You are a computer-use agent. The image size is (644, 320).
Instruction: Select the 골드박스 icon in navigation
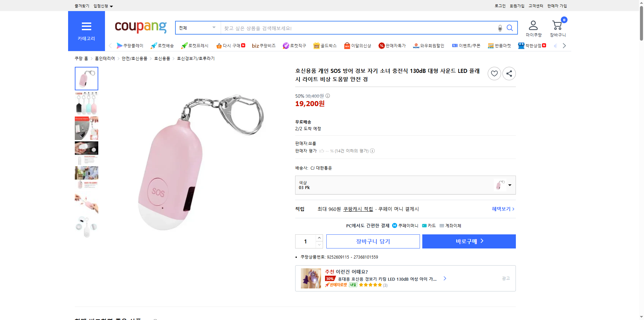pyautogui.click(x=316, y=45)
